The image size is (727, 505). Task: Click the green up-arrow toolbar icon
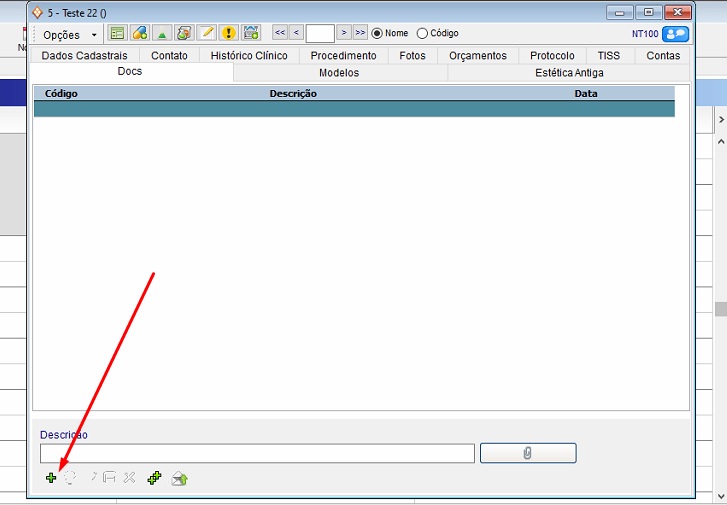click(x=162, y=33)
